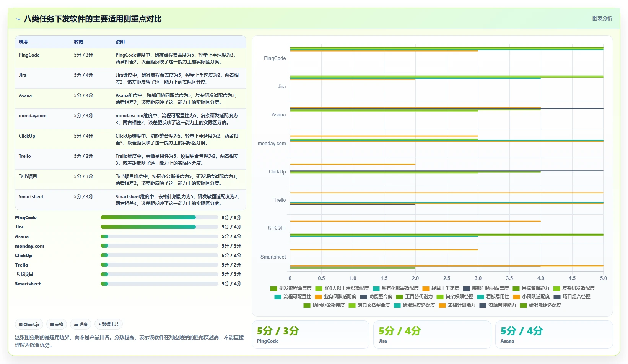
Task: Toggle the 目标管理能力 legend series
Action: [x=531, y=288]
